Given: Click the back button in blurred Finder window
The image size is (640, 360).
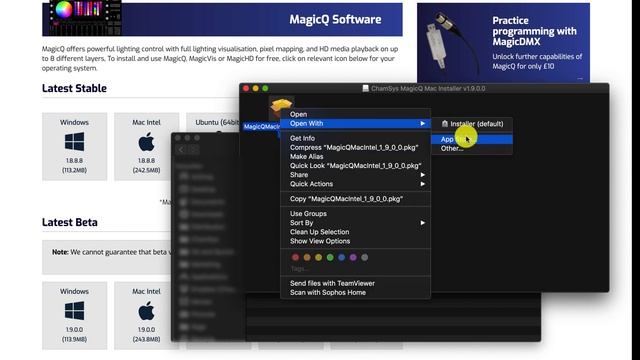Looking at the screenshot, I should (x=182, y=150).
